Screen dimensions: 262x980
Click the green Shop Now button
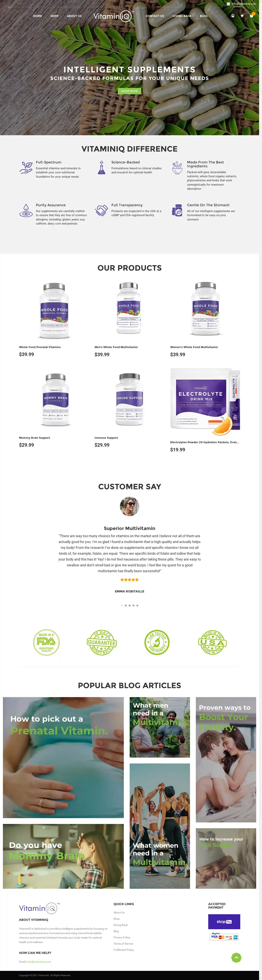(129, 91)
